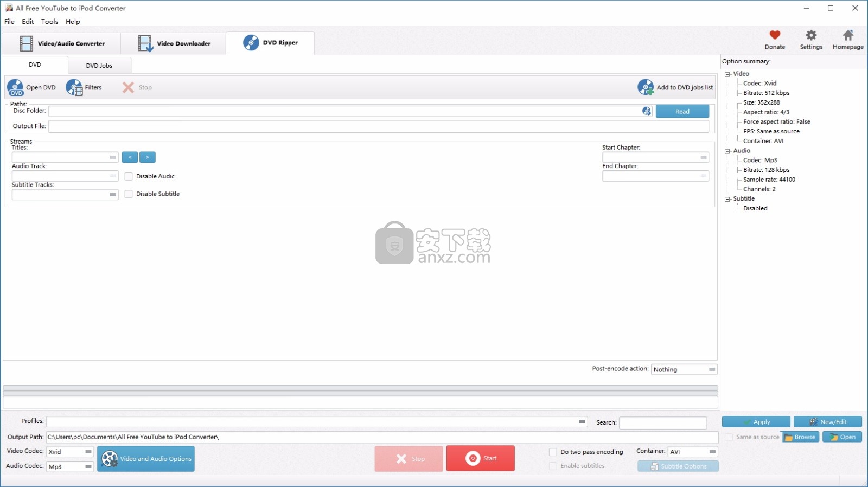This screenshot has width=868, height=487.
Task: Open Subtitle Options
Action: tap(678, 466)
